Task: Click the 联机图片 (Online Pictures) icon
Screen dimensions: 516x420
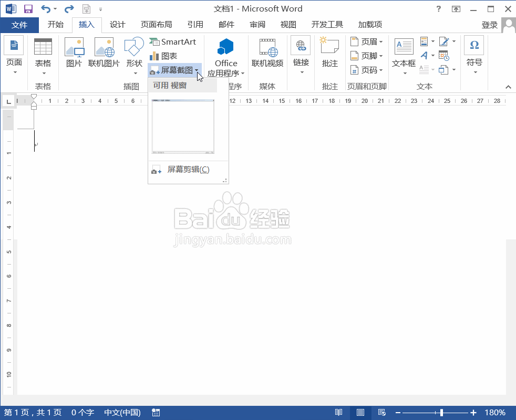Action: pos(104,52)
